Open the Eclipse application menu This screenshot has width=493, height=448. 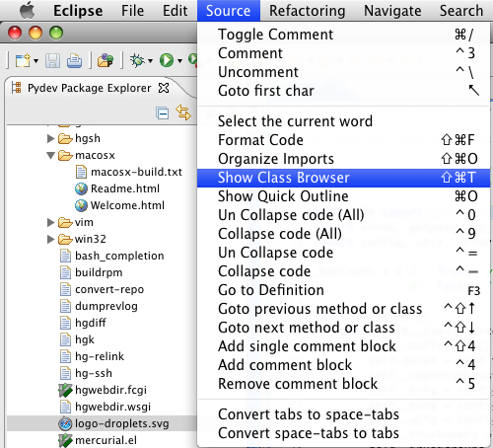coord(78,11)
